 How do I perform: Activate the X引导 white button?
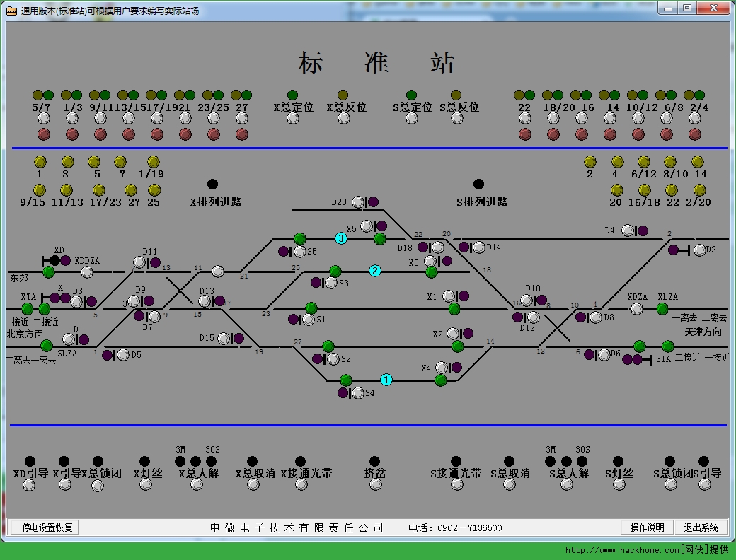click(x=65, y=484)
